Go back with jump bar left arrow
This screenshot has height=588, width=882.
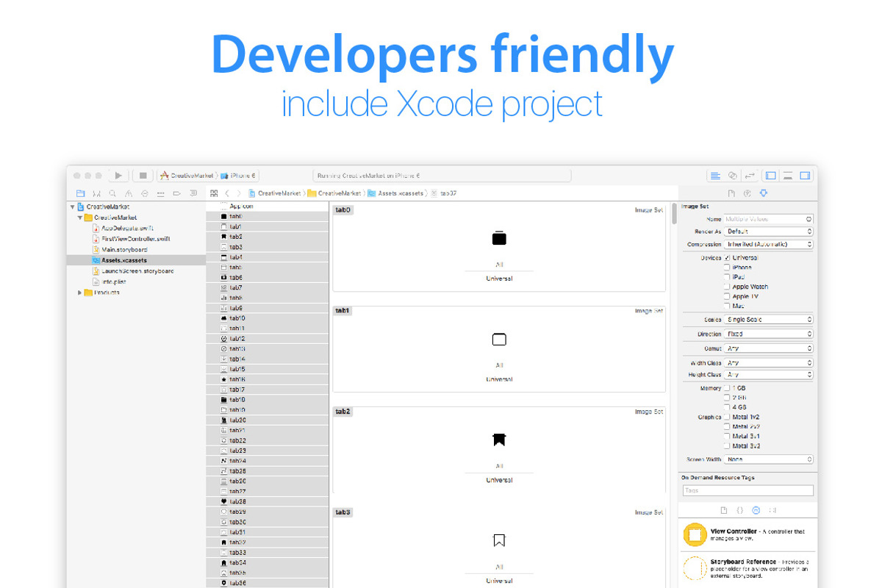(x=228, y=193)
